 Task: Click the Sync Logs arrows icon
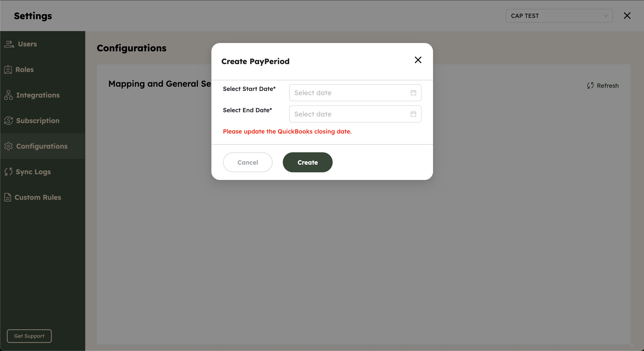pos(8,172)
